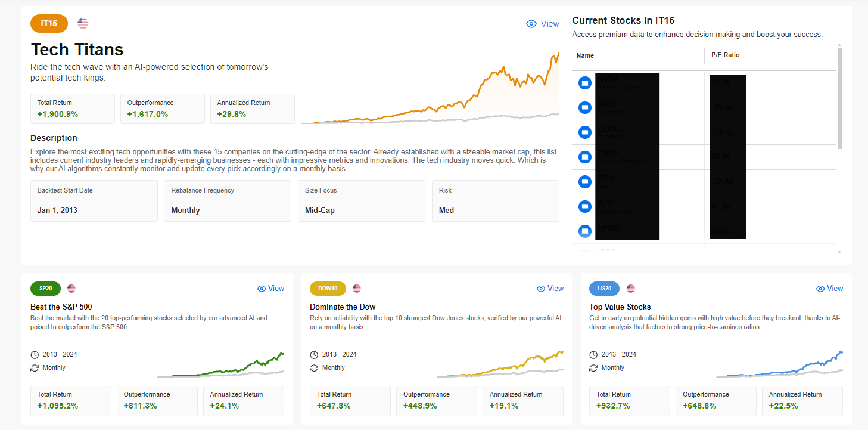Click the US flag next to SP20
Image resolution: width=868 pixels, height=430 pixels.
click(x=71, y=289)
